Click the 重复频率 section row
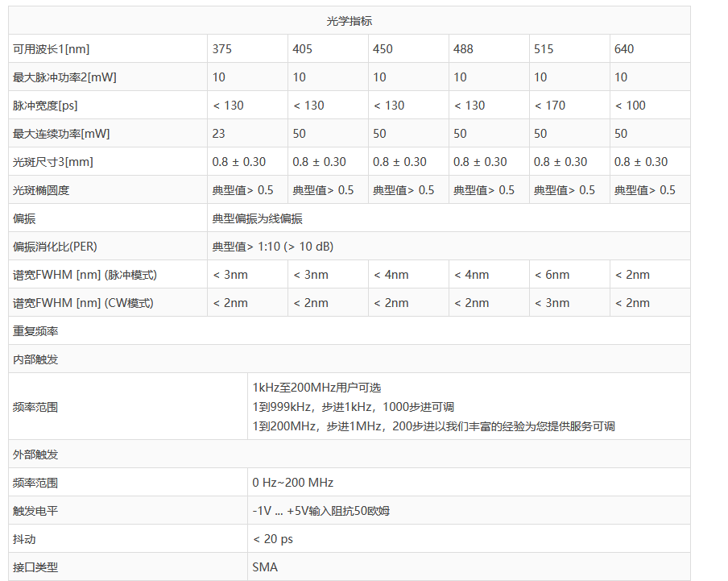Viewport: 728px width, 581px height. coord(35,331)
